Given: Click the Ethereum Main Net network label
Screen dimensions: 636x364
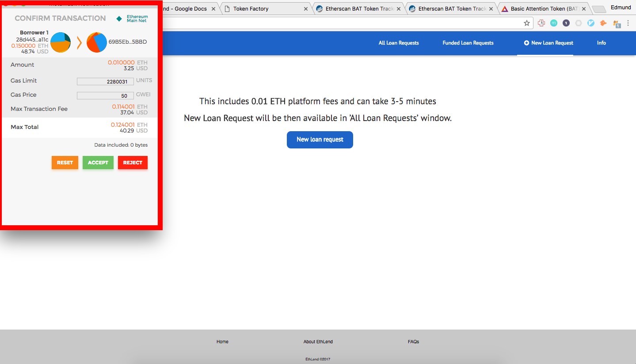Looking at the screenshot, I should click(x=137, y=19).
